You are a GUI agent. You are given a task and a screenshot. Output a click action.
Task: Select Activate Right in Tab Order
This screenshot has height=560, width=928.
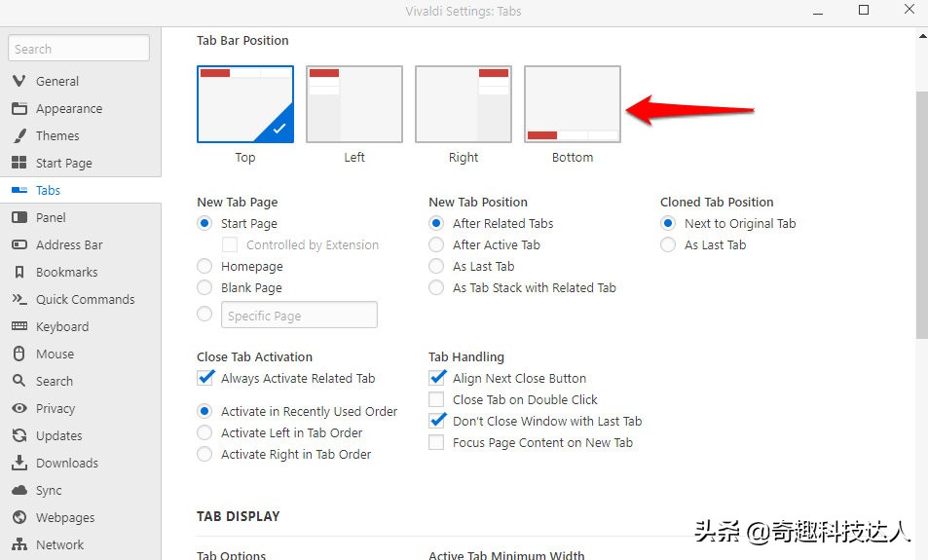coord(204,454)
